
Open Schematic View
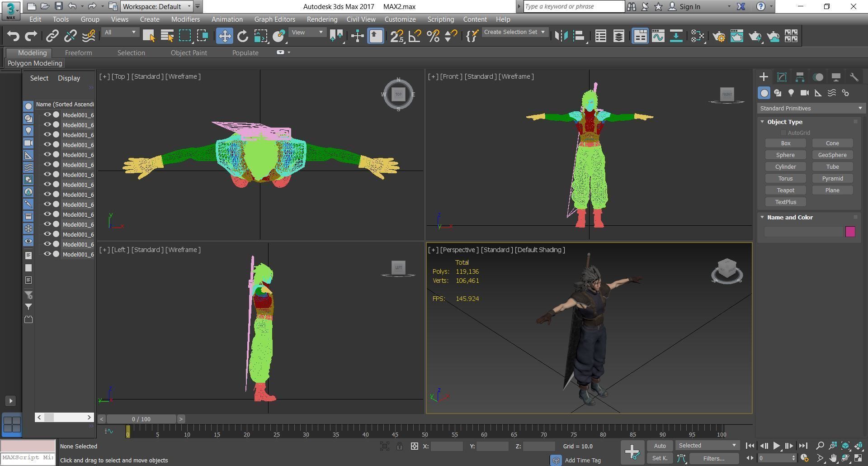pyautogui.click(x=676, y=36)
